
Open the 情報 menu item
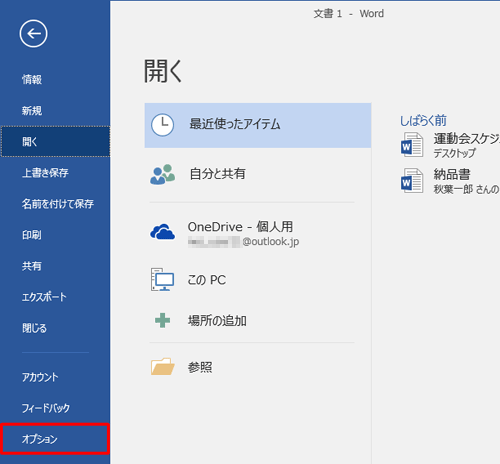(x=55, y=80)
